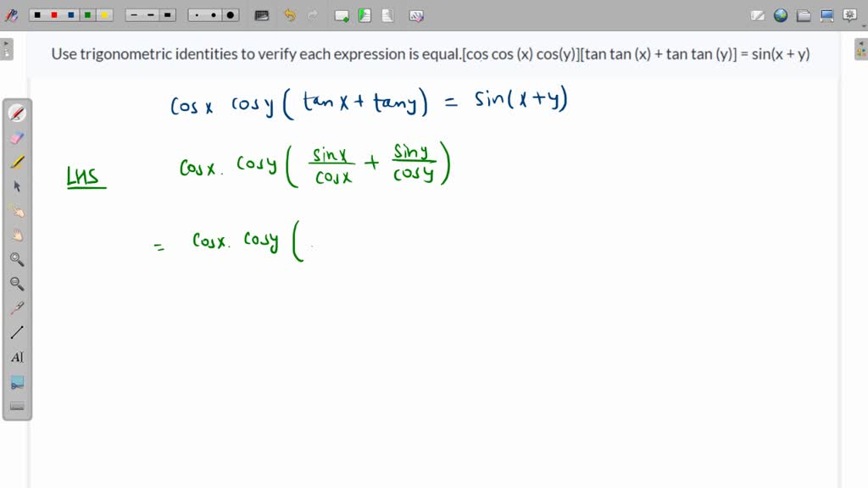Open the folder menu at top right
This screenshot has width=868, height=488.
point(803,14)
